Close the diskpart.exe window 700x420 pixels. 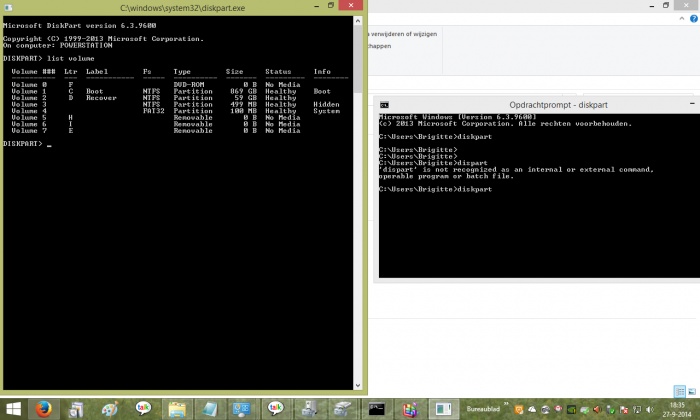[350, 5]
